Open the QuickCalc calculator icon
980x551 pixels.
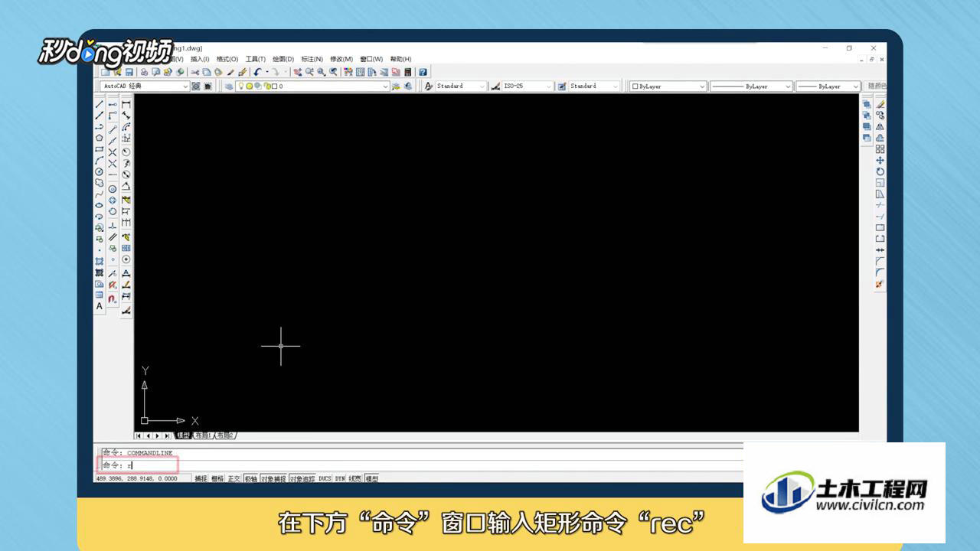click(408, 72)
